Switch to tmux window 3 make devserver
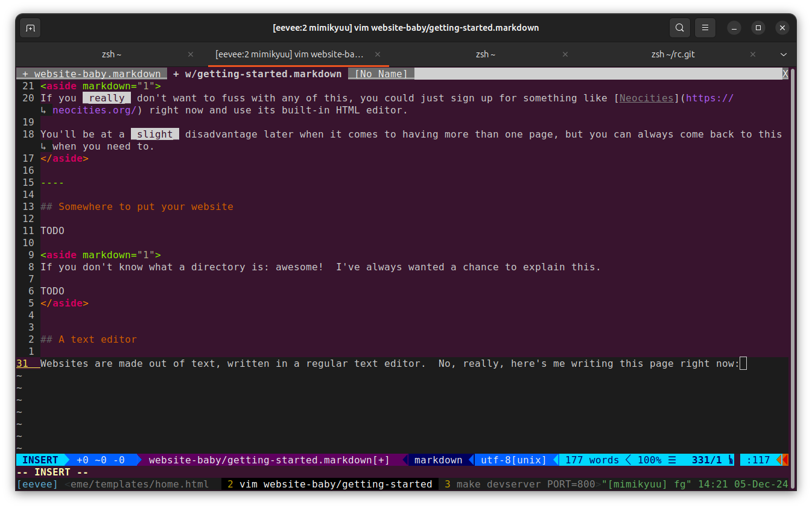Viewport: 812px width, 508px height. (519, 484)
